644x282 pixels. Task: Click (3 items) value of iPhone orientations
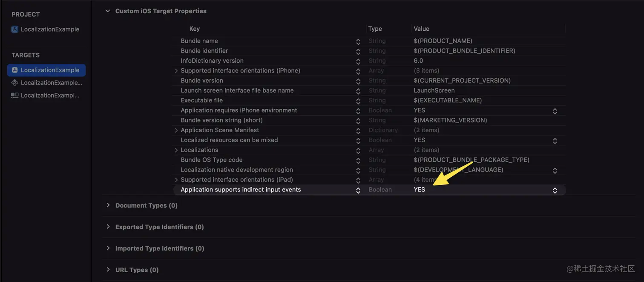[426, 71]
